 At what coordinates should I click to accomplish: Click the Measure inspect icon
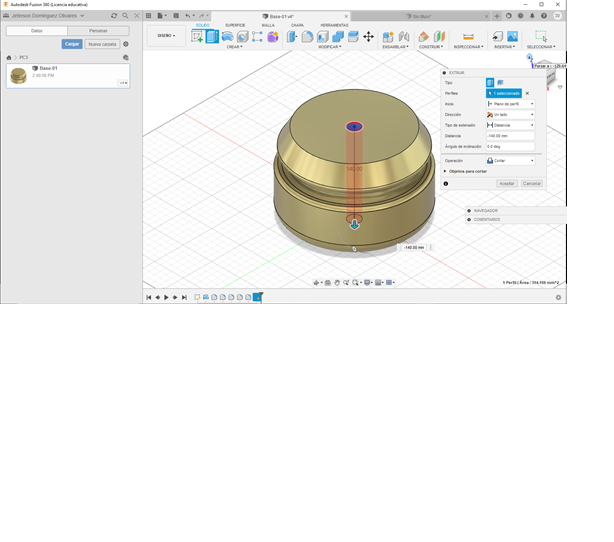pos(468,36)
